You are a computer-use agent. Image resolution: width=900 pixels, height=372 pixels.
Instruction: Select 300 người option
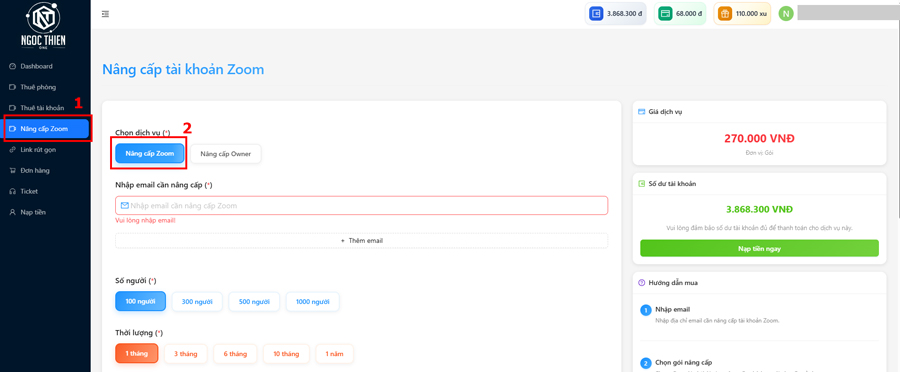[197, 301]
